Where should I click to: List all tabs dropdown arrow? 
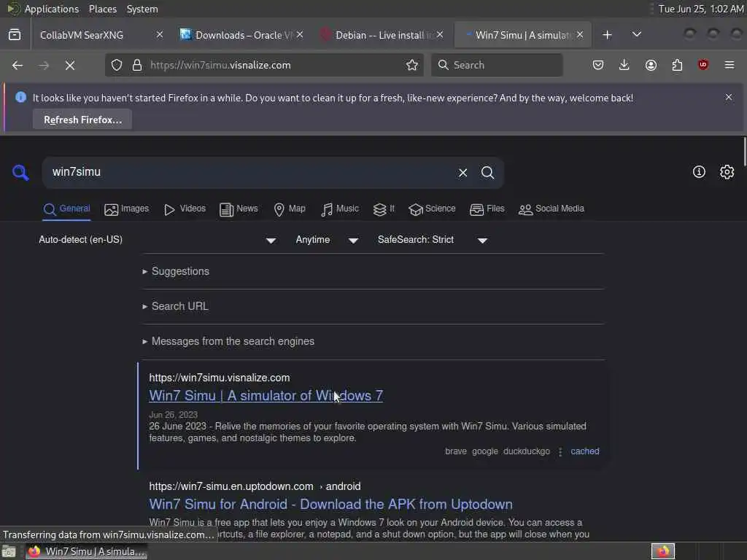click(636, 35)
